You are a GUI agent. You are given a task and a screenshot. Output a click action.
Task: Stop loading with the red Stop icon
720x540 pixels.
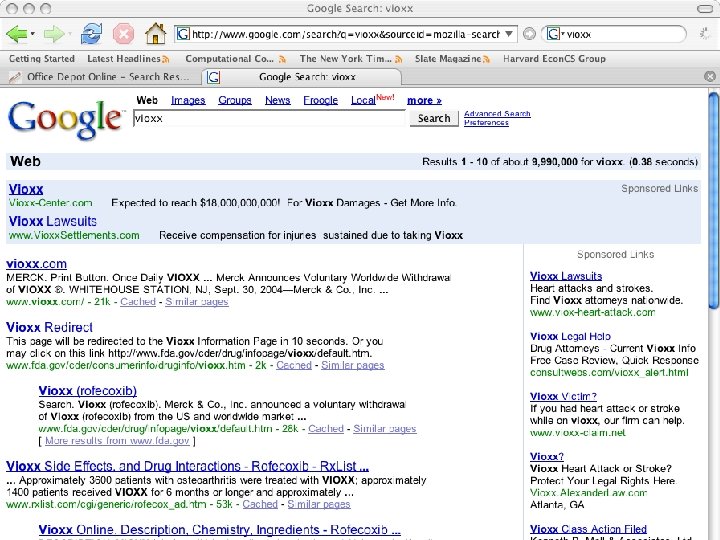pos(123,34)
